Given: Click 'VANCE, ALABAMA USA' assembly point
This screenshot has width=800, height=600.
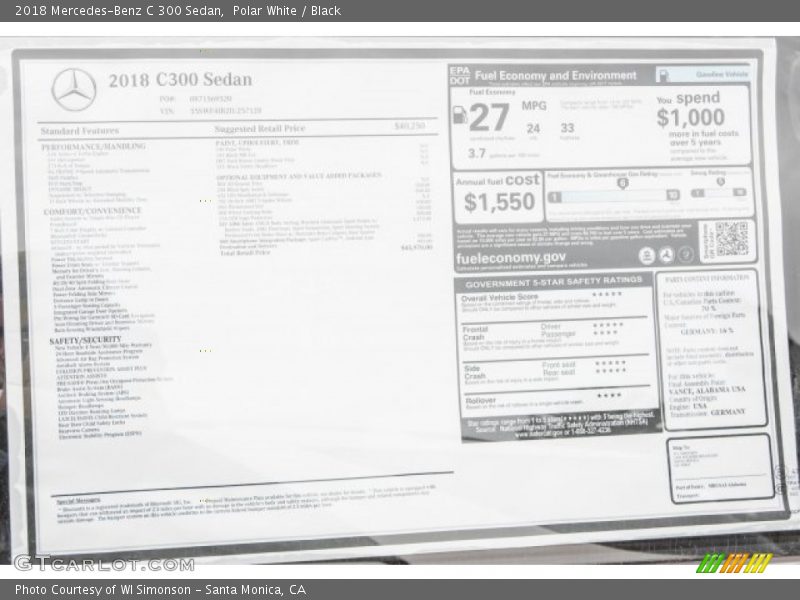Looking at the screenshot, I should click(x=707, y=390).
